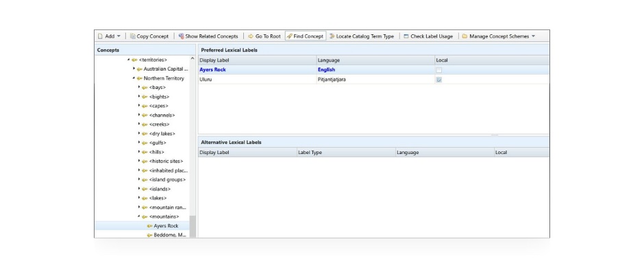Click the key icon beside <island groups>

click(x=145, y=180)
